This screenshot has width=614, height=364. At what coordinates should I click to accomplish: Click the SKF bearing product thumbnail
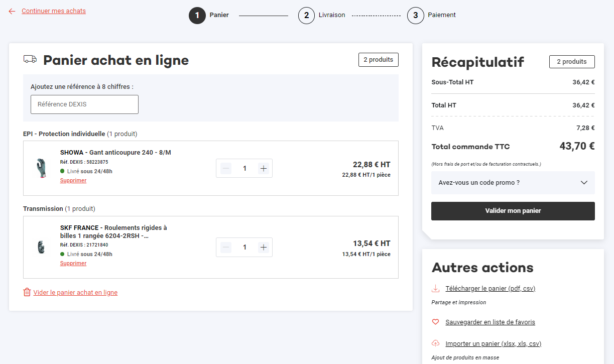[x=42, y=247]
